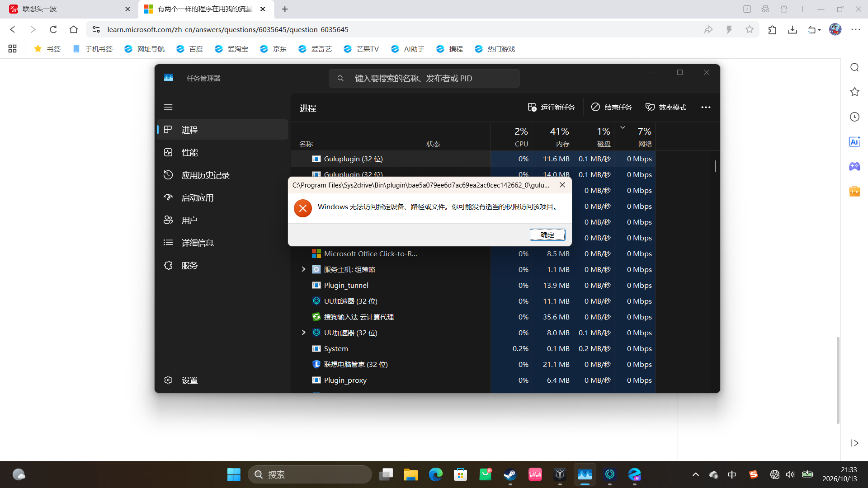Open 应用历史记录 in the sidebar

(222, 175)
